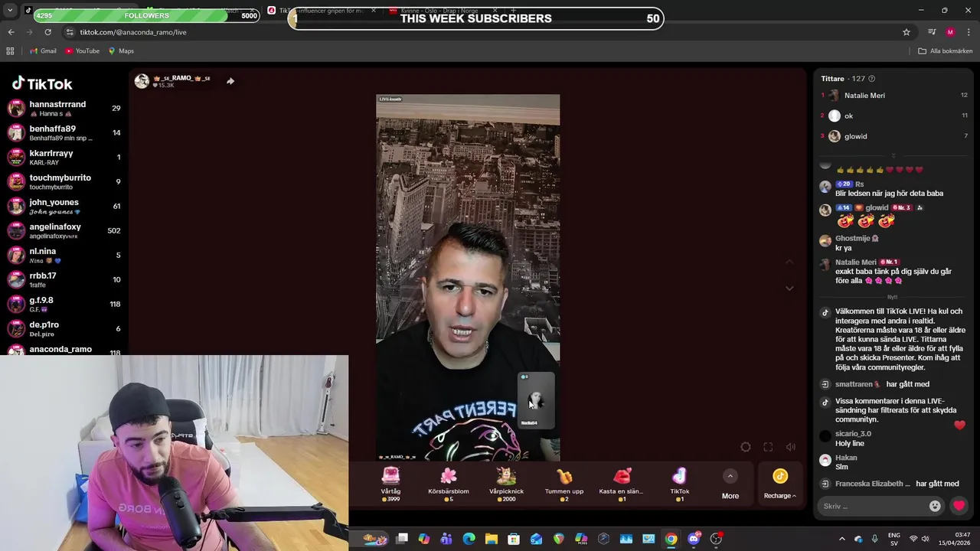
Task: Close the Kvinne - Oslo tab
Action: click(494, 10)
